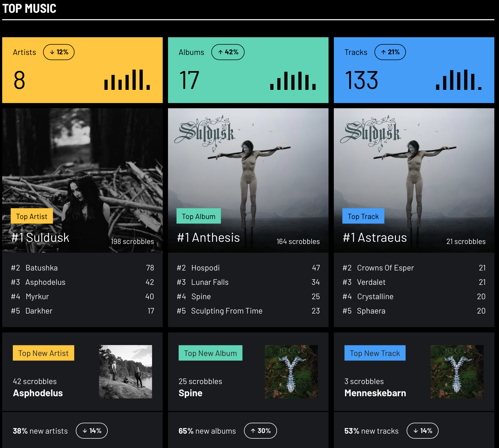Click the new albums 30% increase badge
This screenshot has width=499, height=448.
[260, 431]
